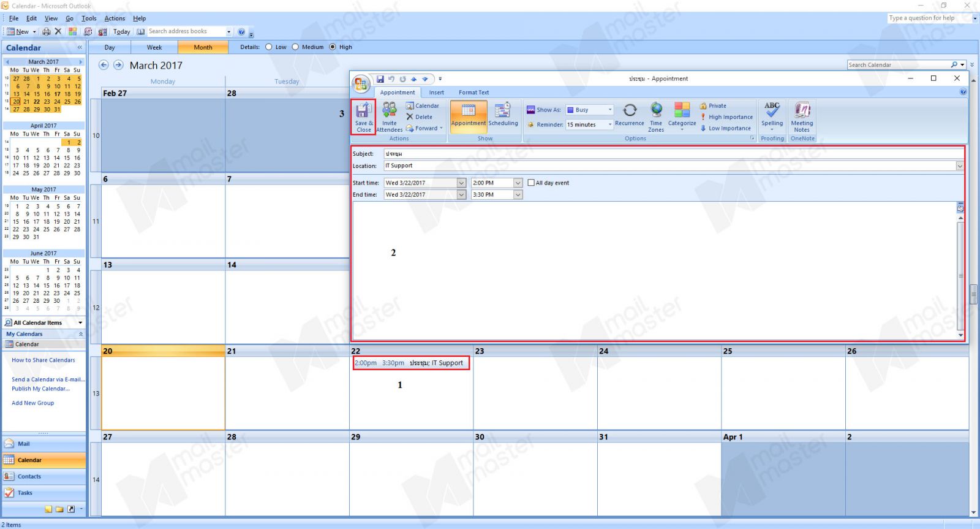Go forward to the next month arrow
980x529 pixels.
coord(118,65)
